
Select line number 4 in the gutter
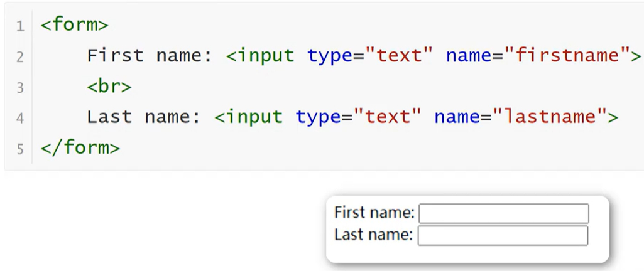pos(20,118)
